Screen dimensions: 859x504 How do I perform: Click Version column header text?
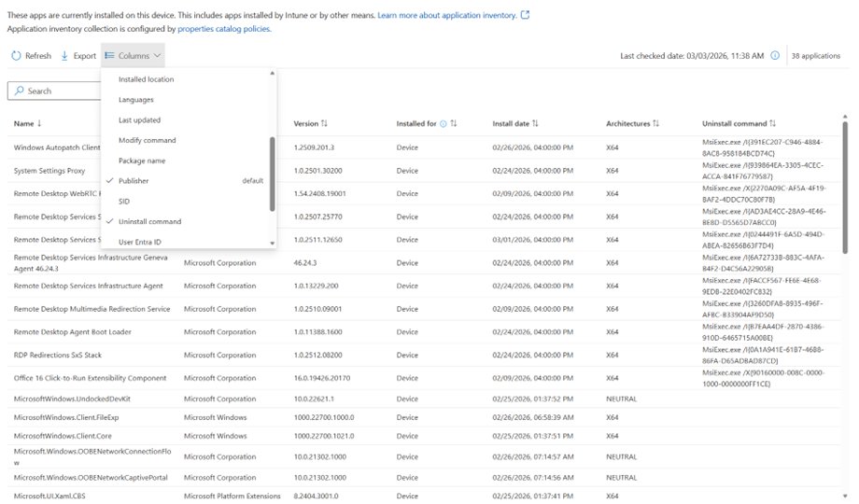pyautogui.click(x=305, y=123)
